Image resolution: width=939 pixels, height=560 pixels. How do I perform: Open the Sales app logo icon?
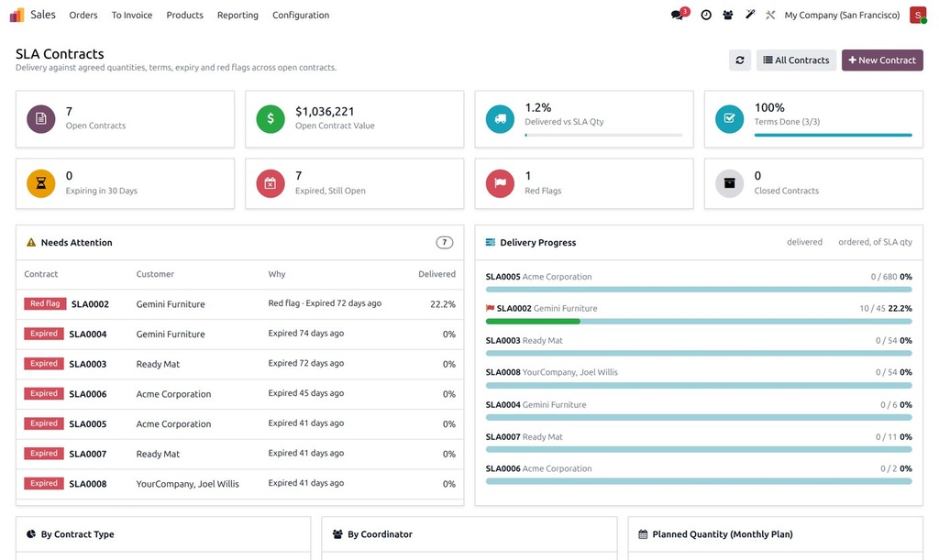[x=17, y=15]
